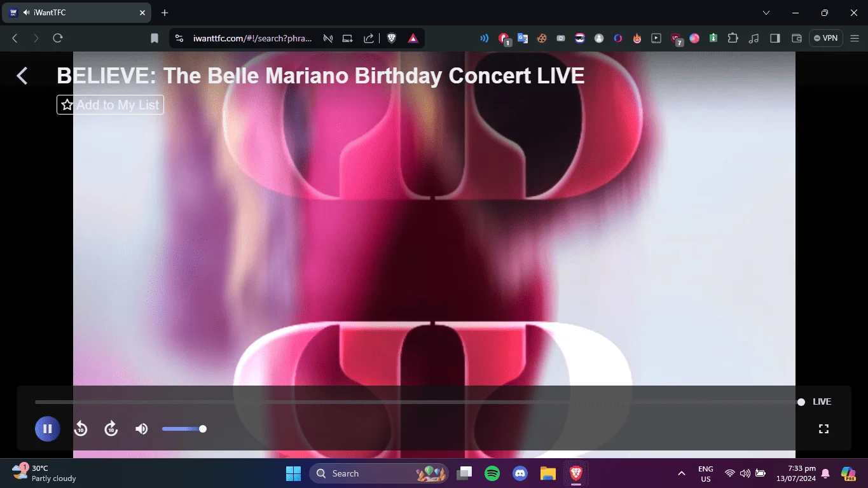Open Windows Start menu
868x488 pixels.
coord(293,473)
